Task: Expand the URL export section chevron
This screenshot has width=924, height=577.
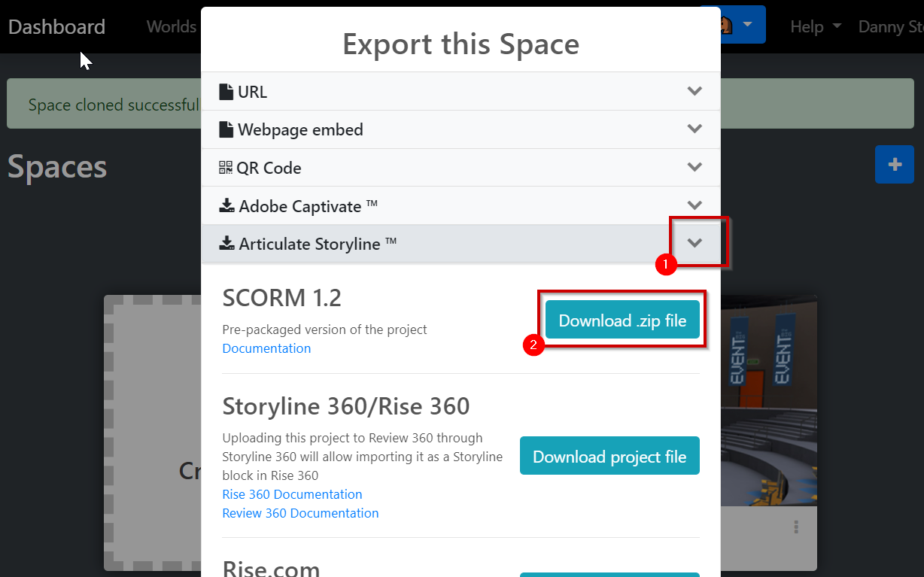Action: coord(695,91)
